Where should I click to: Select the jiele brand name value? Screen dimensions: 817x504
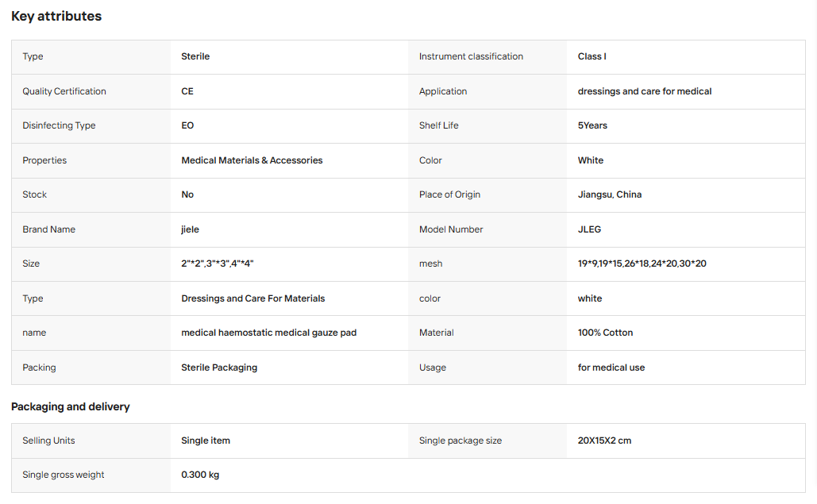pyautogui.click(x=191, y=229)
